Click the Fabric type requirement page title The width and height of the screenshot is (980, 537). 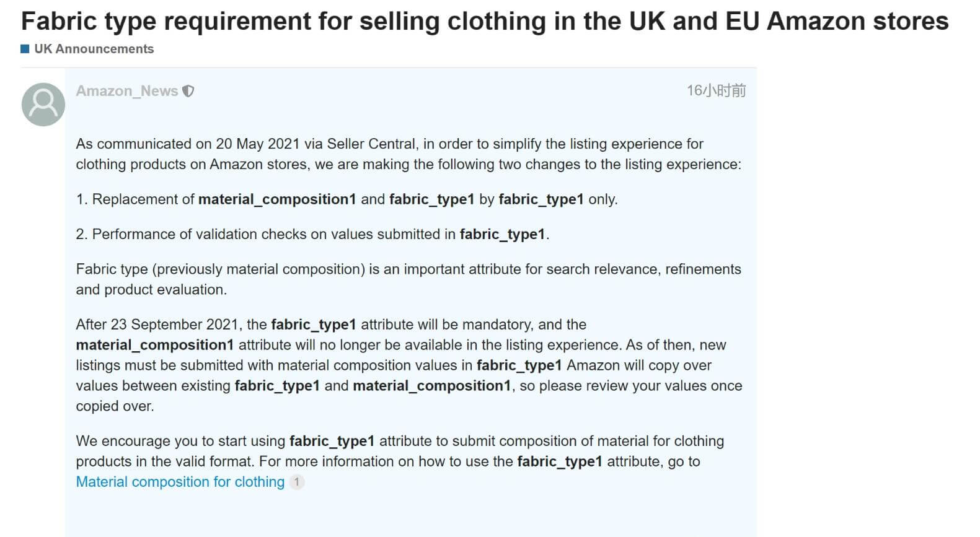(485, 21)
